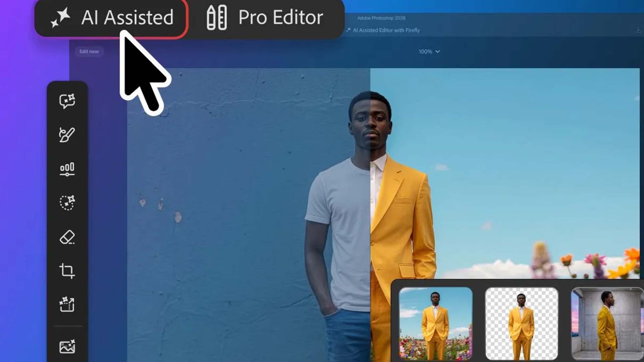Select the brush with sparkles tool
The height and width of the screenshot is (362, 644).
click(67, 135)
